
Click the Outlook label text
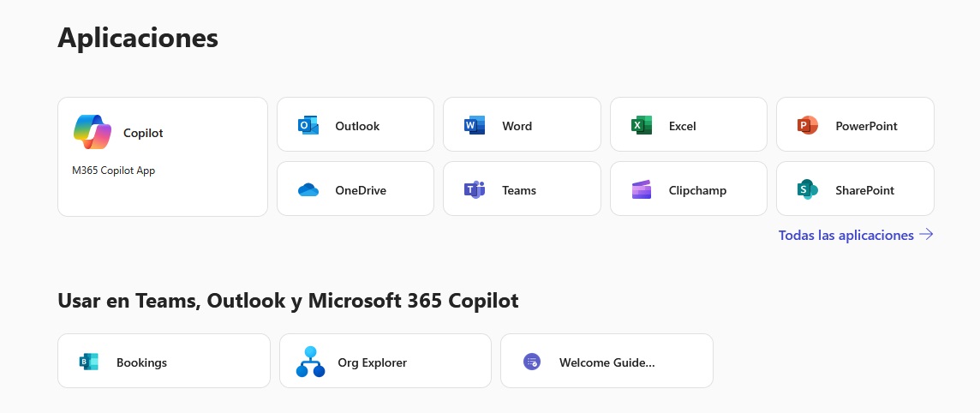357,126
